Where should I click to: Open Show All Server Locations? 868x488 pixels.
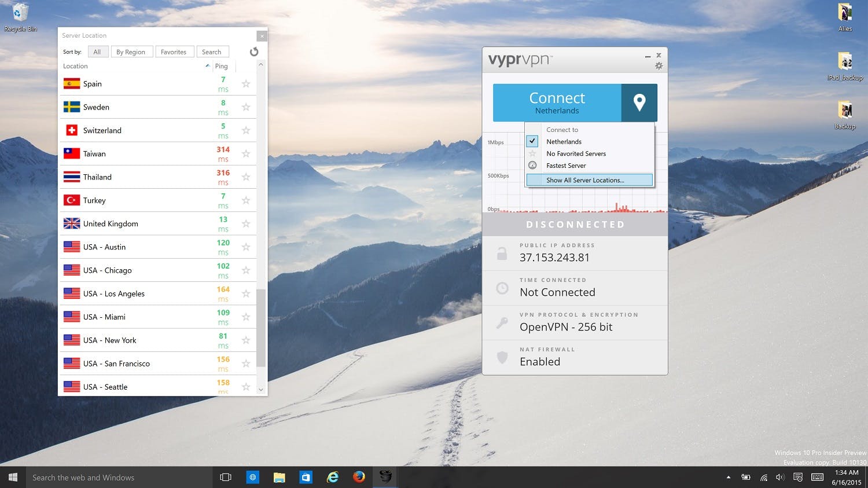pyautogui.click(x=590, y=180)
